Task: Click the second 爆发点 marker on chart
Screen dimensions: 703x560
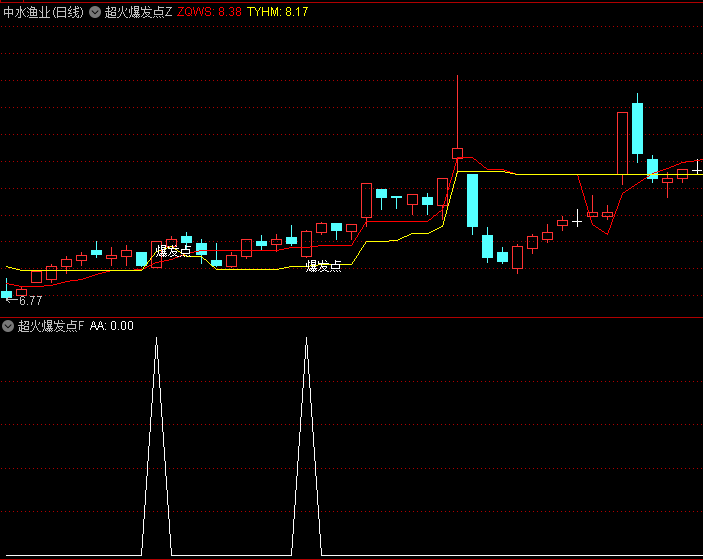Action: (x=324, y=266)
